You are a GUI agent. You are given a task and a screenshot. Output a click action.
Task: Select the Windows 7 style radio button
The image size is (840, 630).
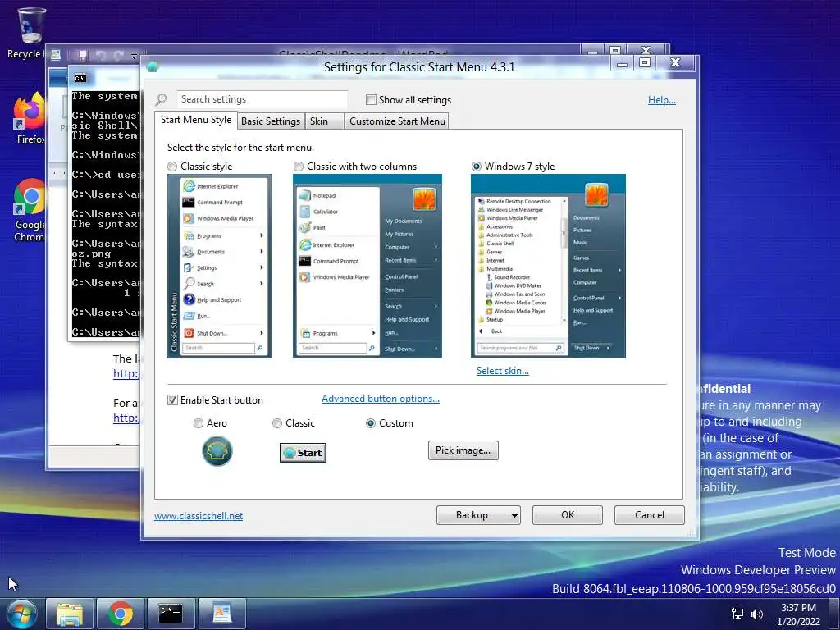pos(477,167)
